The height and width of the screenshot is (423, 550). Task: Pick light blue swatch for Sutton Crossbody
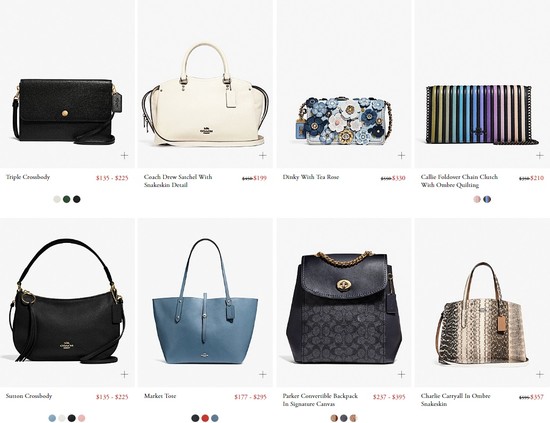52,418
